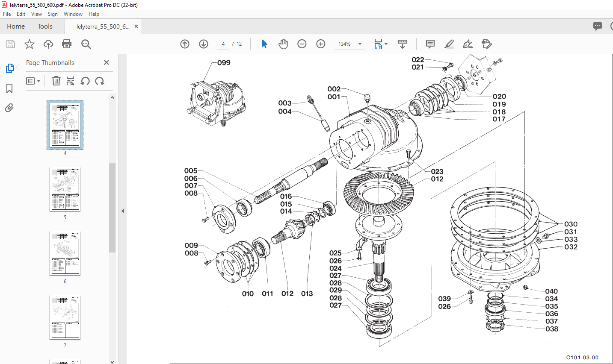The image size is (613, 364).
Task: Click the insert page break icon
Action: coord(70,81)
